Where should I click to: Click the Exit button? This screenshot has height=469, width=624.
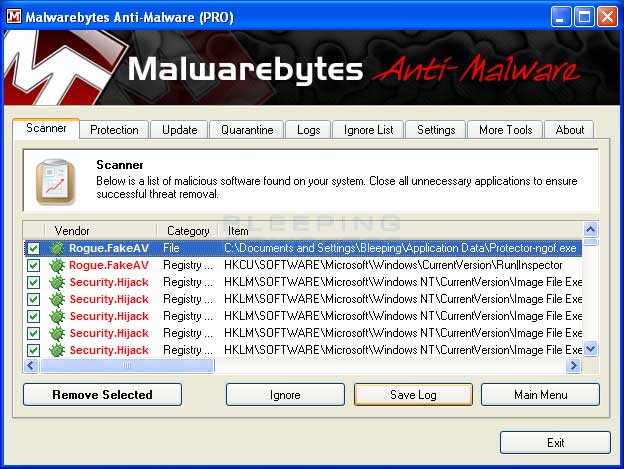coord(555,442)
